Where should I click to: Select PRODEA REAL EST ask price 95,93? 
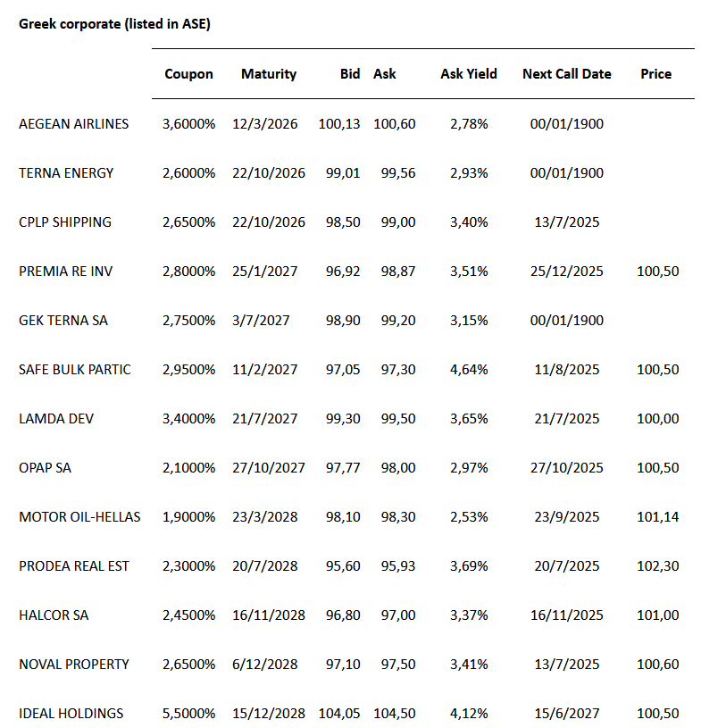click(394, 566)
